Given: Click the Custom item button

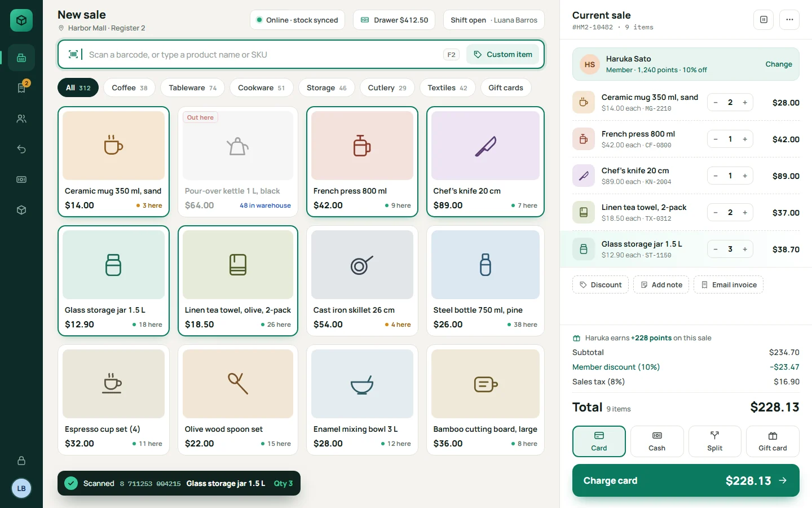Looking at the screenshot, I should (x=503, y=54).
